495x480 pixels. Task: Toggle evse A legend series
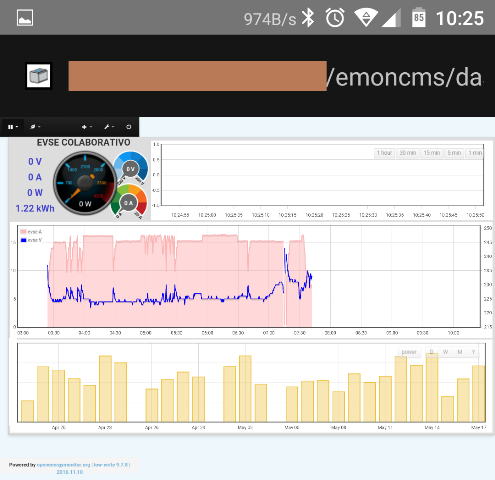click(31, 232)
